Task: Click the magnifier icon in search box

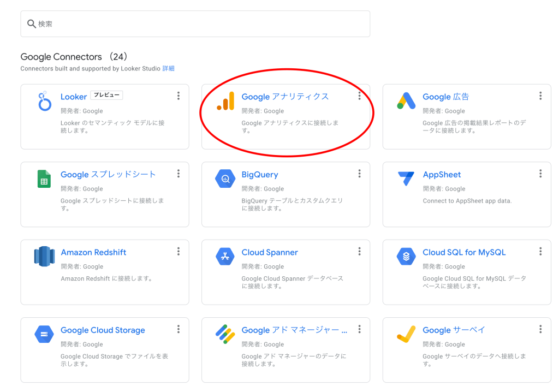Action: 31,24
